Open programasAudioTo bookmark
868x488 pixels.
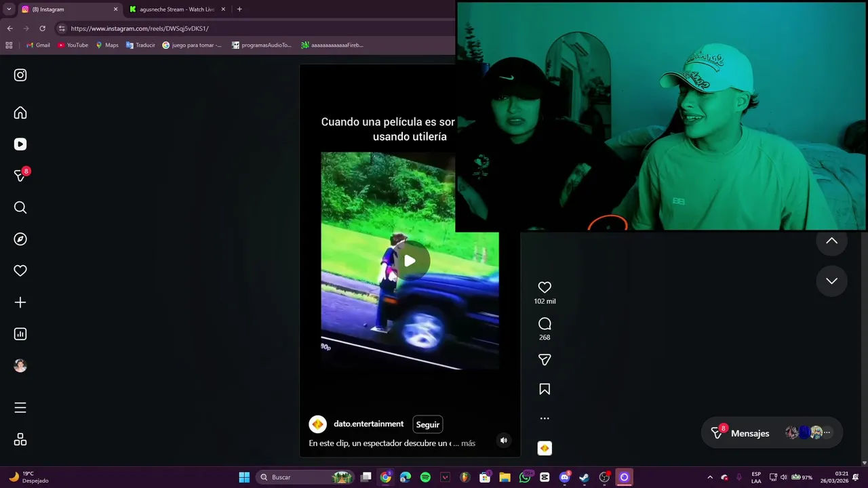(262, 45)
